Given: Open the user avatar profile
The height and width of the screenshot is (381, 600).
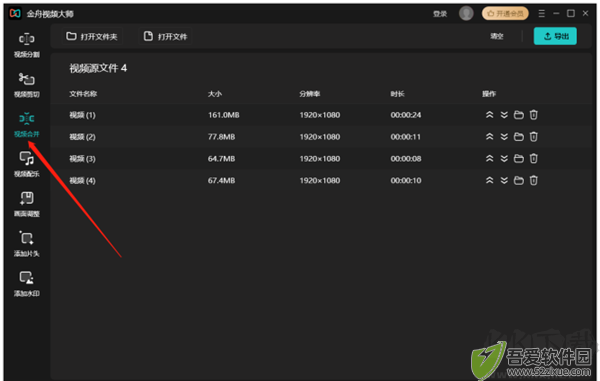Looking at the screenshot, I should tap(466, 13).
